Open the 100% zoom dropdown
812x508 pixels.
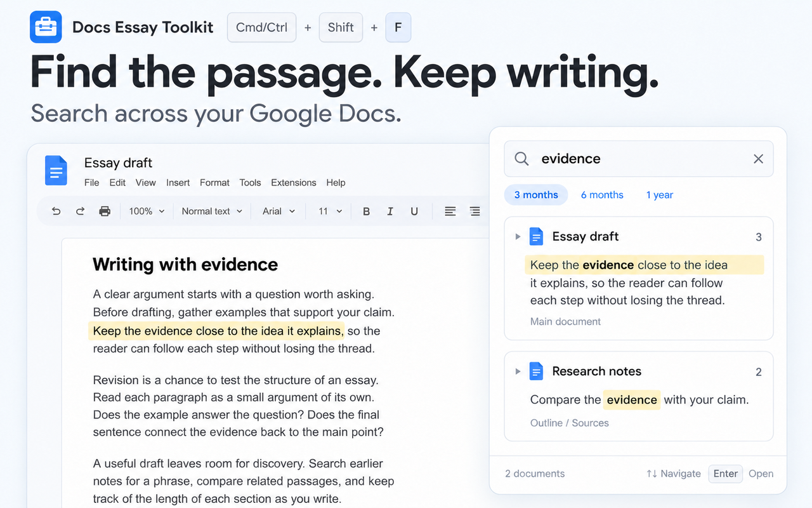147,211
